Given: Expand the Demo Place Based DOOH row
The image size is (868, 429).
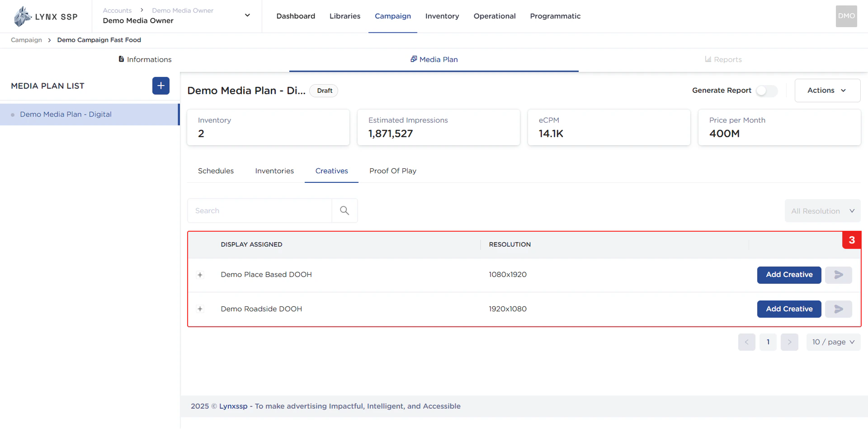Looking at the screenshot, I should click(x=200, y=275).
